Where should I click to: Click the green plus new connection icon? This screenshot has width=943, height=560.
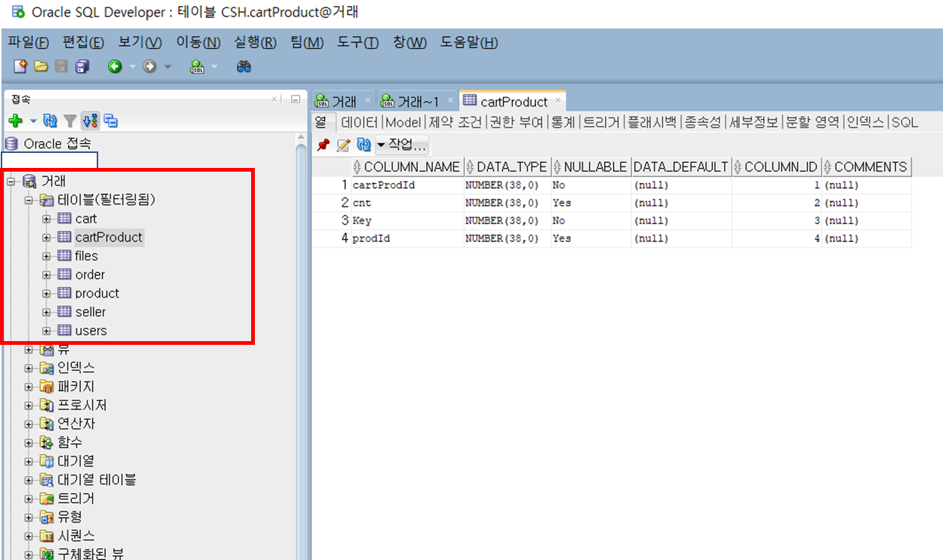15,121
